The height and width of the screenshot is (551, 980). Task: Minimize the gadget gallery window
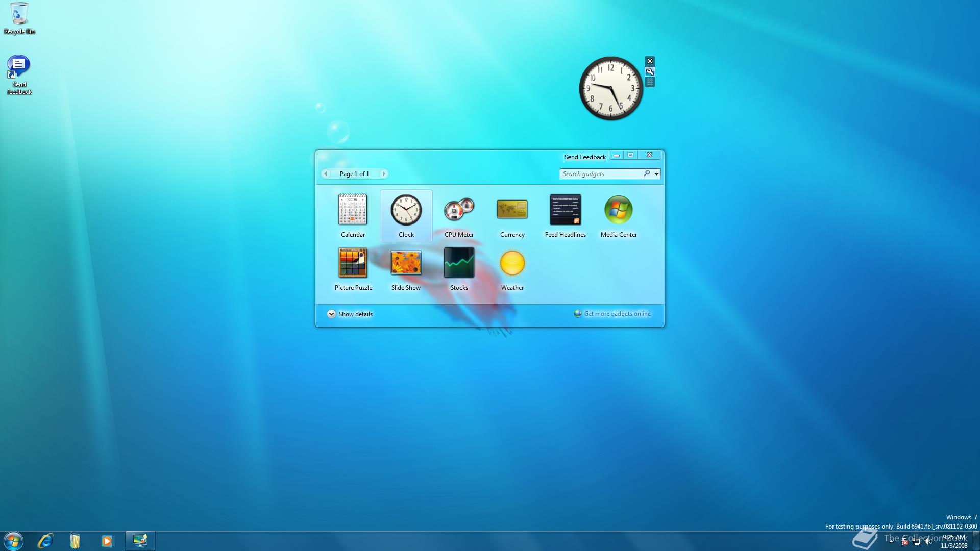click(617, 155)
